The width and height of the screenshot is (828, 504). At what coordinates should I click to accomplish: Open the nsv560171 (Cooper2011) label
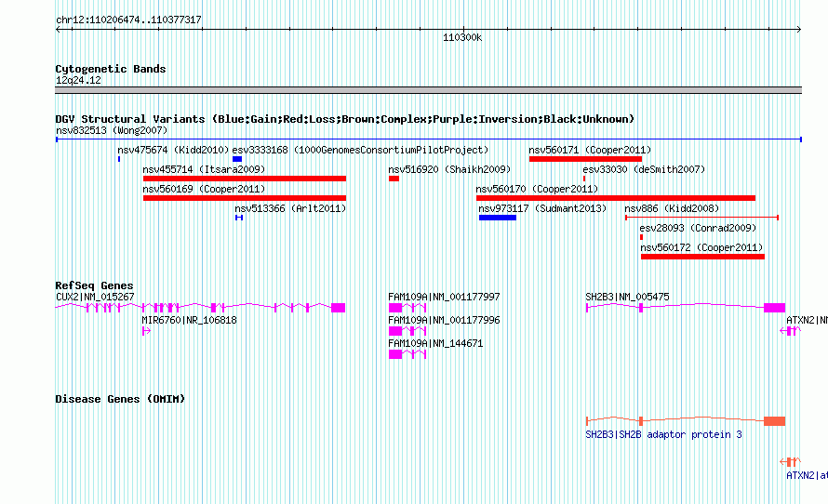click(x=590, y=150)
